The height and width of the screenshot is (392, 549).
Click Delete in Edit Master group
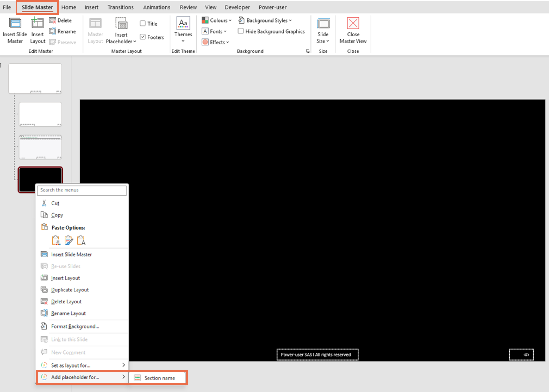60,20
